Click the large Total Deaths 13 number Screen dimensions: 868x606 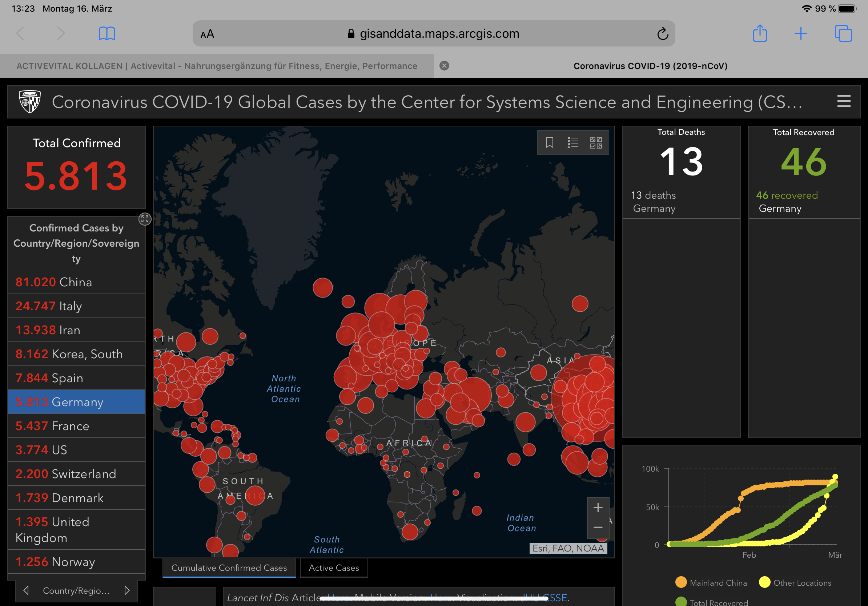pyautogui.click(x=681, y=162)
